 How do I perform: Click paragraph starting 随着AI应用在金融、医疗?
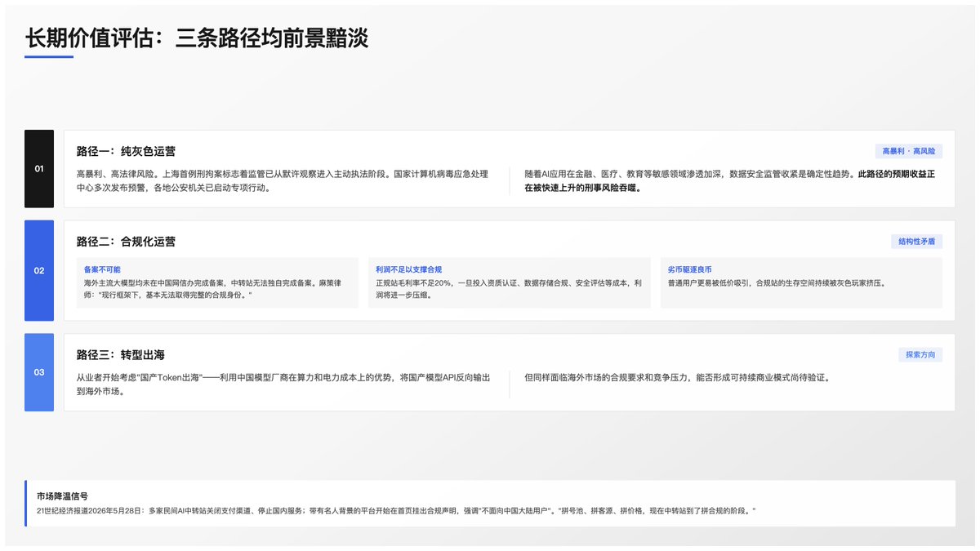point(729,181)
